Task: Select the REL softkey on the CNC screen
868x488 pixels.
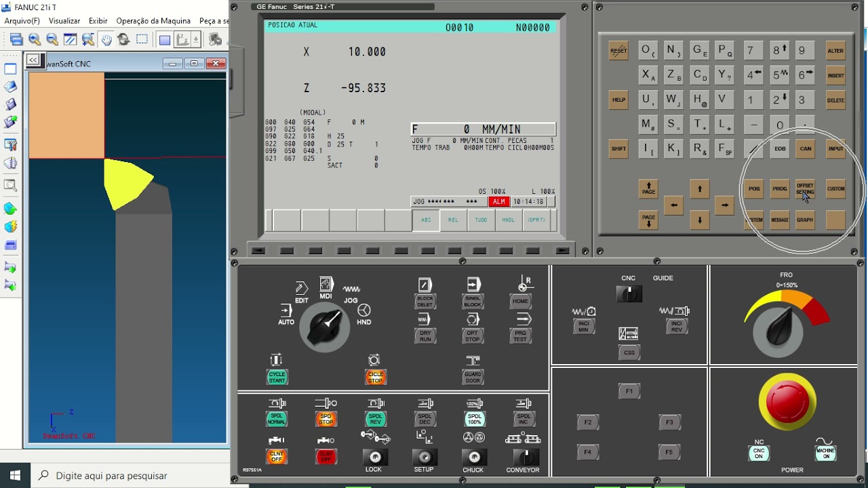Action: (x=454, y=220)
